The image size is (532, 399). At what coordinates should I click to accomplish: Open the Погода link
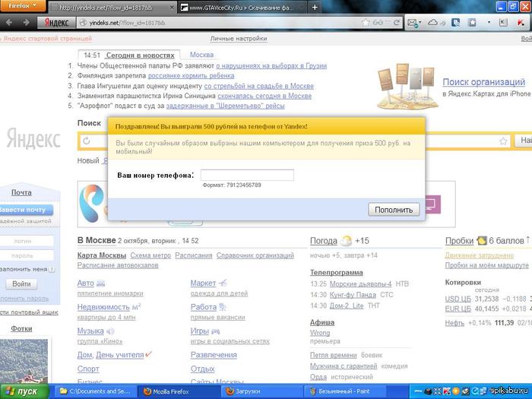pos(324,241)
